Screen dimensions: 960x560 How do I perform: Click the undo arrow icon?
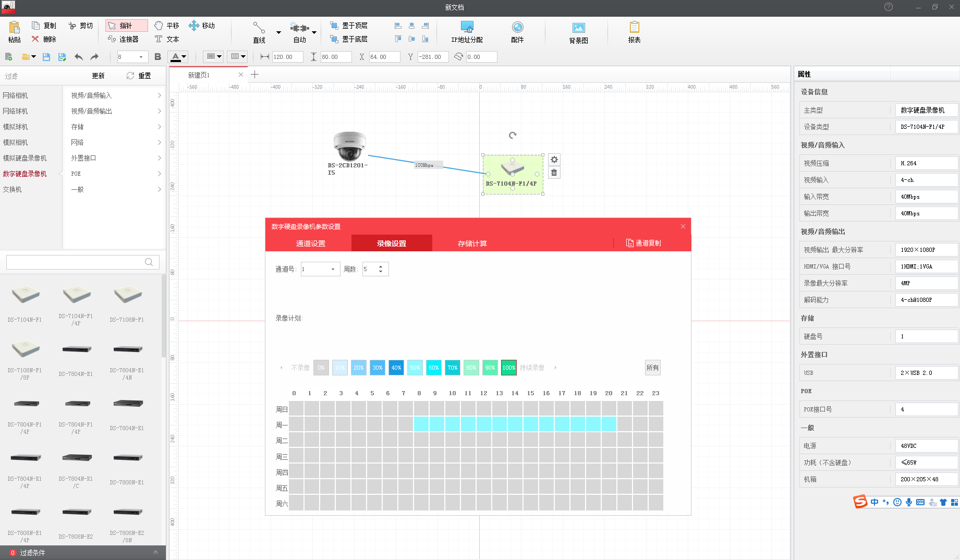(79, 57)
